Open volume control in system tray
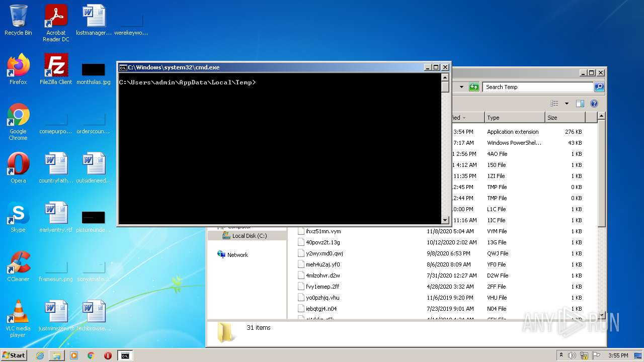This screenshot has width=644, height=362. coord(573,355)
